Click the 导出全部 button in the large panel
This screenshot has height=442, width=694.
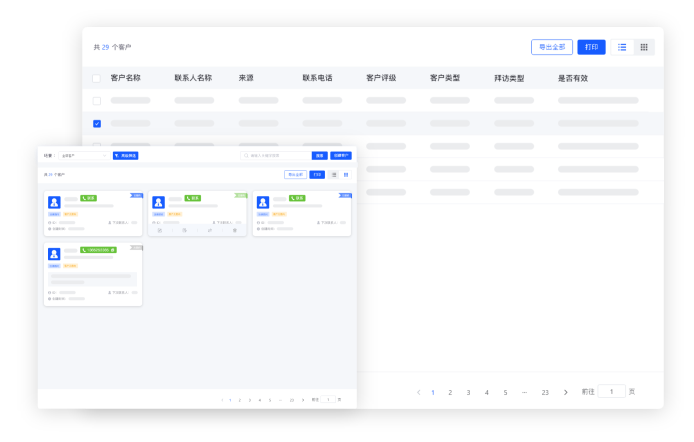coord(552,47)
